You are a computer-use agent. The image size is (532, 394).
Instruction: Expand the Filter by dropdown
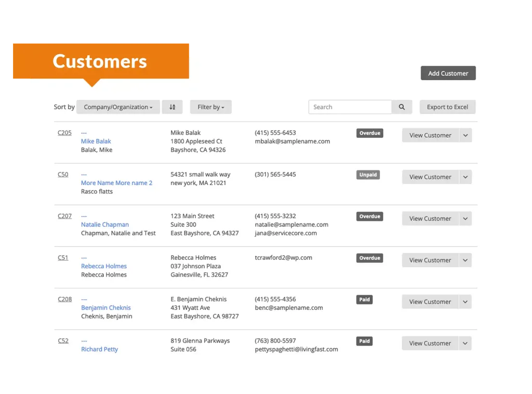(210, 107)
